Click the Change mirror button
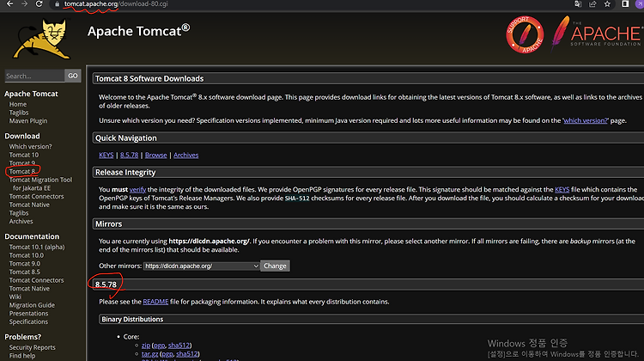 275,266
